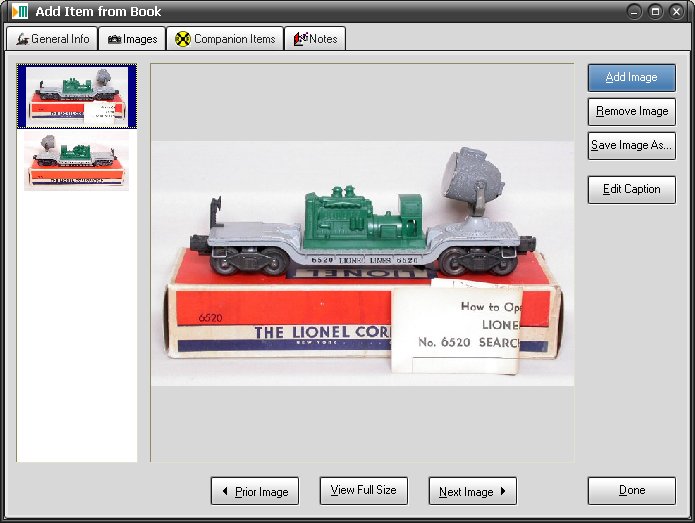Viewport: 695px width, 523px height.
Task: Minimize the Add Item from Book window
Action: 634,12
